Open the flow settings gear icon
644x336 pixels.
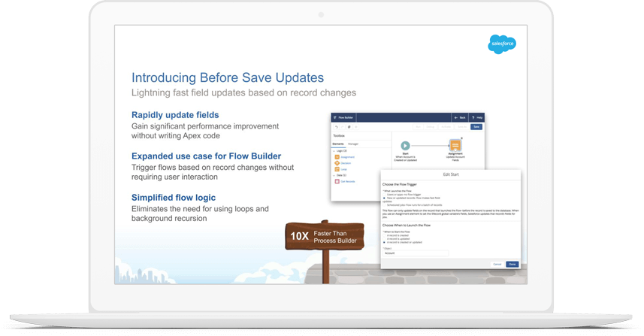pyautogui.click(x=356, y=127)
